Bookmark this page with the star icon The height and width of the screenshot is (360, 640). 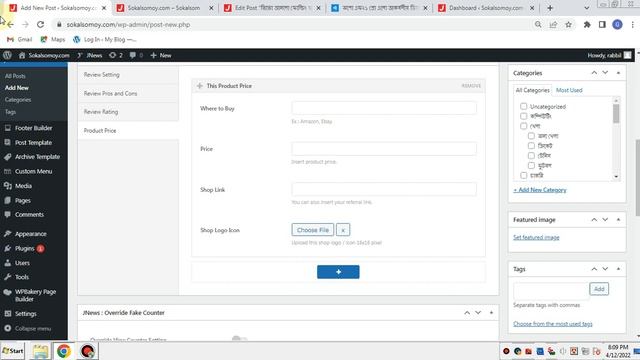pyautogui.click(x=568, y=24)
